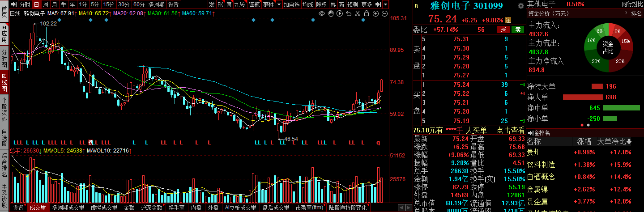The height and width of the screenshot is (212, 644).
Task: Click the 排名 ranking link
Action: [636, 14]
